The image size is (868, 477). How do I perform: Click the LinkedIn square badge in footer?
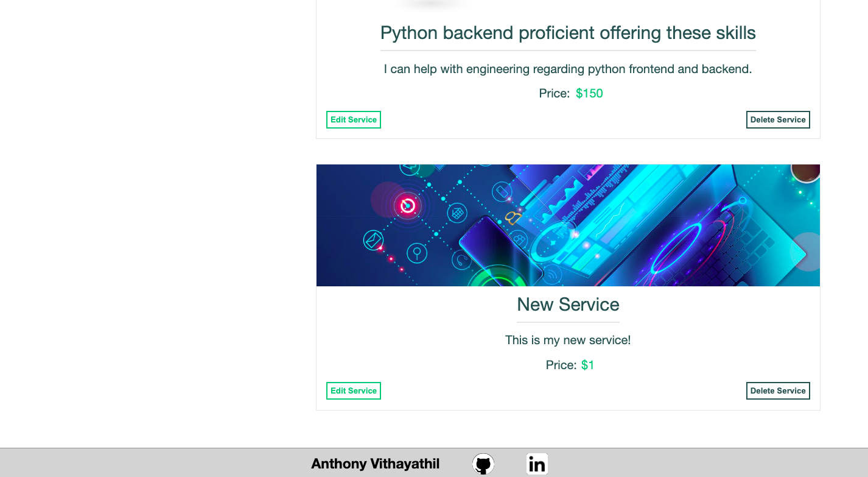[537, 464]
